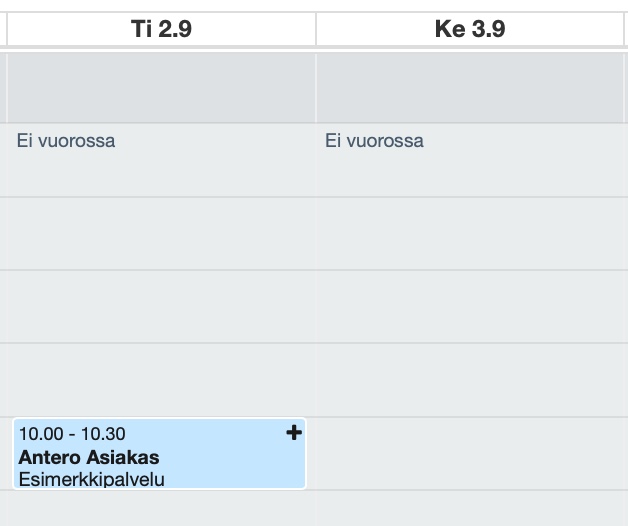The image size is (628, 526).
Task: Click Wednesday's third empty slot below Ei vuorossa
Action: pyautogui.click(x=470, y=379)
